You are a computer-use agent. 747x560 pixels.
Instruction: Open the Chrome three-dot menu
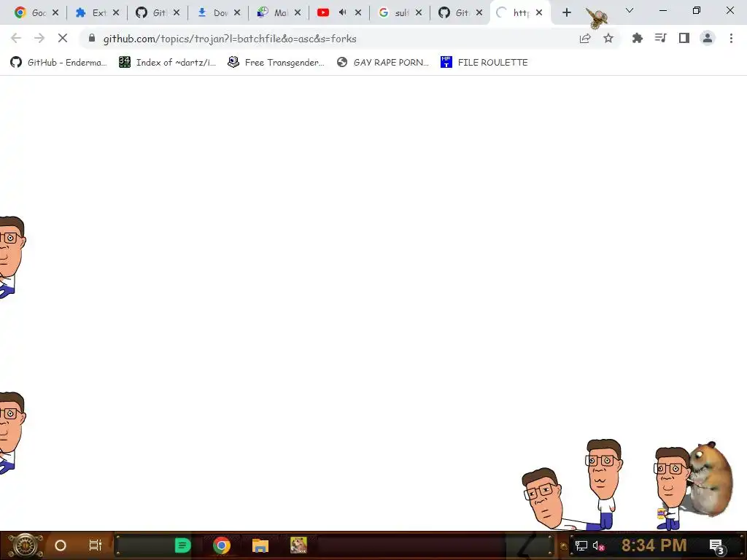tap(731, 38)
